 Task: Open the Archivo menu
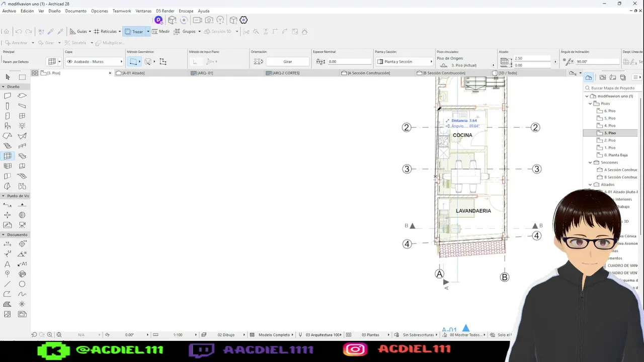9,11
